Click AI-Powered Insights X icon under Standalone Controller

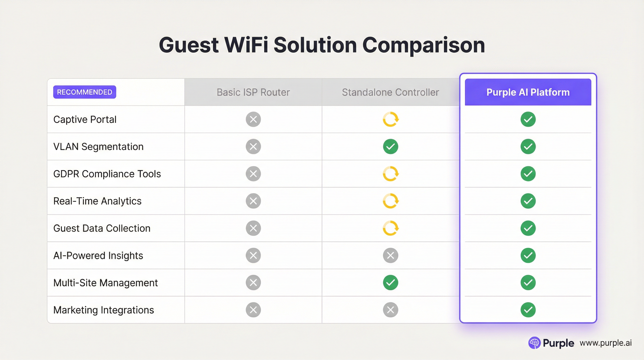391,255
